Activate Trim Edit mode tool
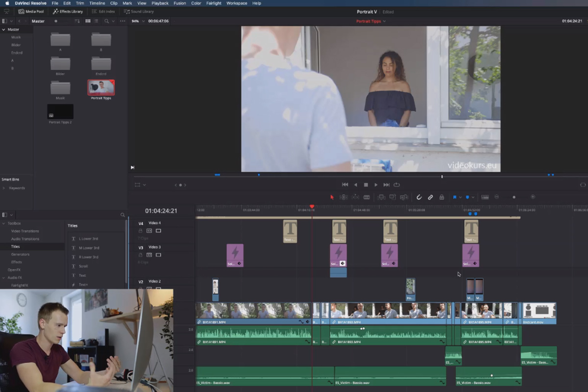Viewport: 588px width, 392px height. point(343,197)
